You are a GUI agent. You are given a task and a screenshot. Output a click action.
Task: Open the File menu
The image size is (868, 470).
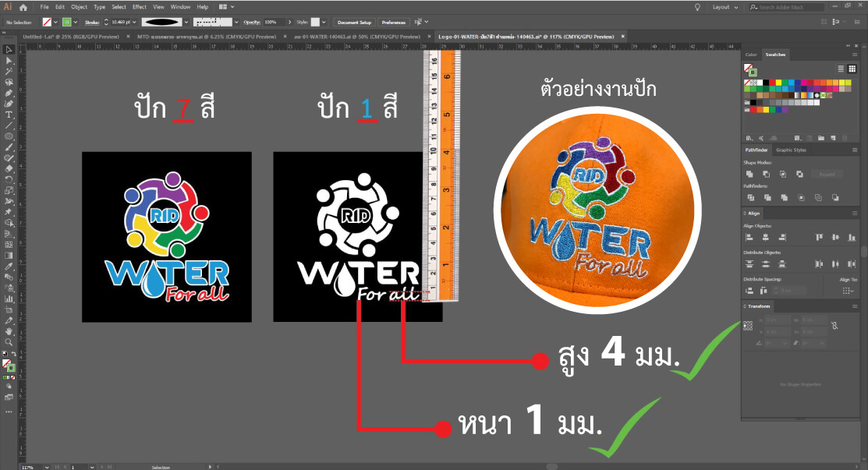point(44,7)
